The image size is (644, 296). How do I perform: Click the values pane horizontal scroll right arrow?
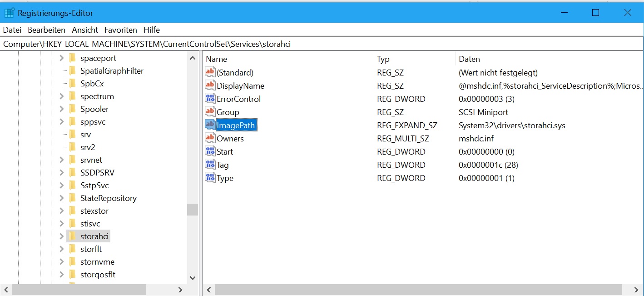click(637, 290)
